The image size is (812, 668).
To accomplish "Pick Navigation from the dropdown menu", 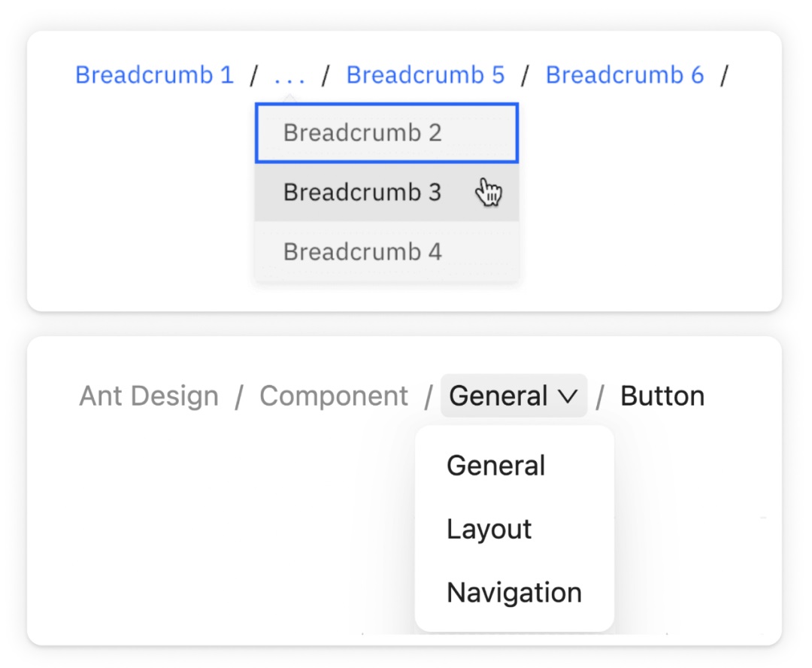I will pyautogui.click(x=514, y=593).
